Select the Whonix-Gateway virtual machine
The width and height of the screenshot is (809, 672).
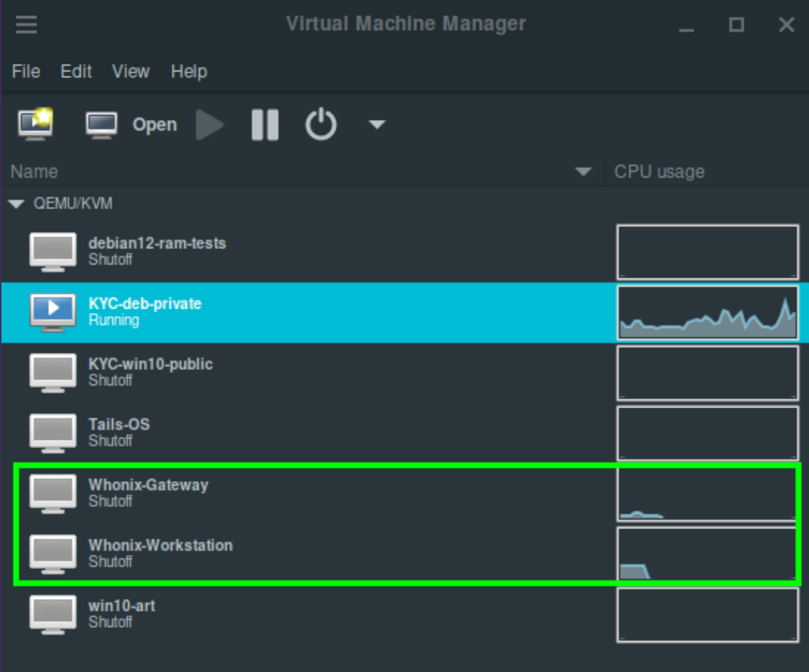point(404,494)
